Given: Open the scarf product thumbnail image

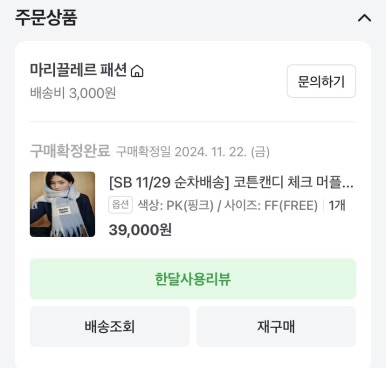Looking at the screenshot, I should click(62, 204).
